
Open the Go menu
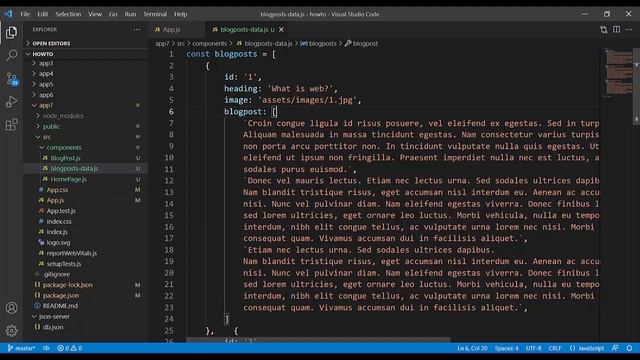point(113,14)
